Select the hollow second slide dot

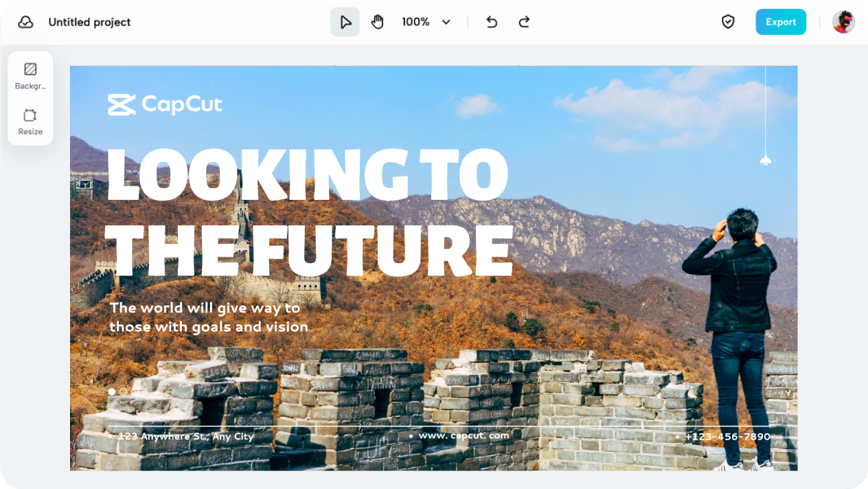[124, 391]
